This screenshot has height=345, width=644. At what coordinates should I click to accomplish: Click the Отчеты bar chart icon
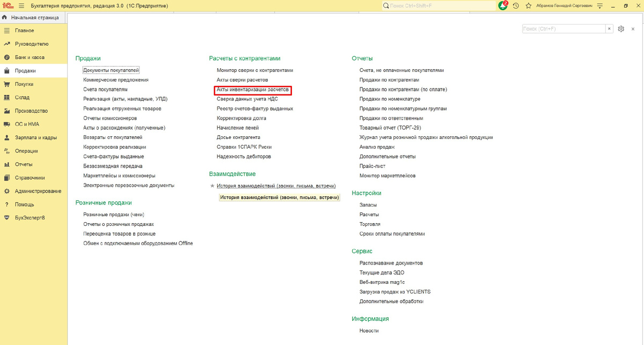coord(6,164)
